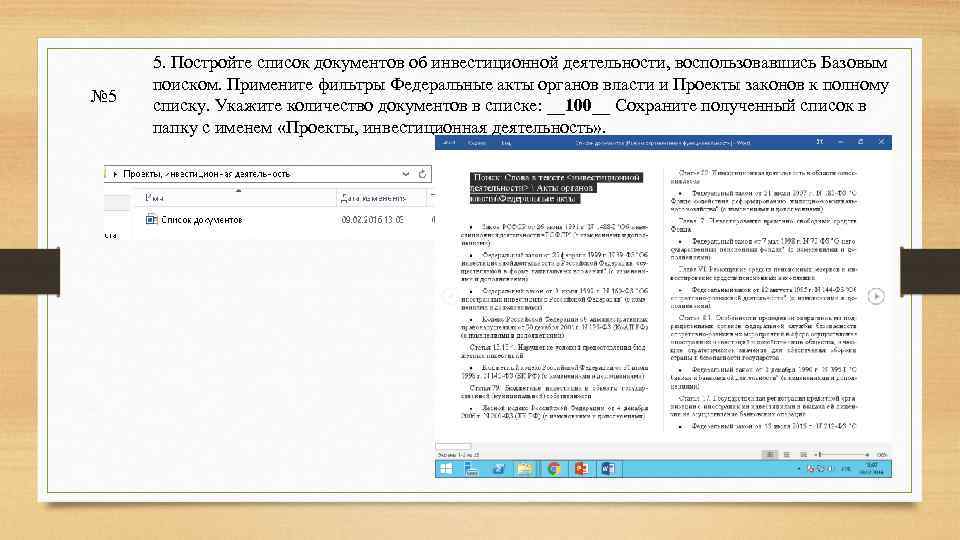The image size is (960, 540).
Task: Open File Explorer from the taskbar
Action: [x=525, y=469]
